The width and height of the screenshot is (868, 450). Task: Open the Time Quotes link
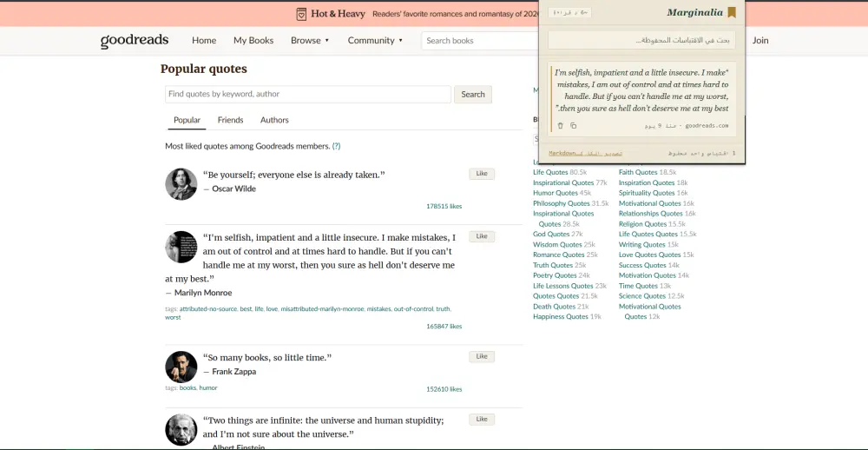pos(638,286)
